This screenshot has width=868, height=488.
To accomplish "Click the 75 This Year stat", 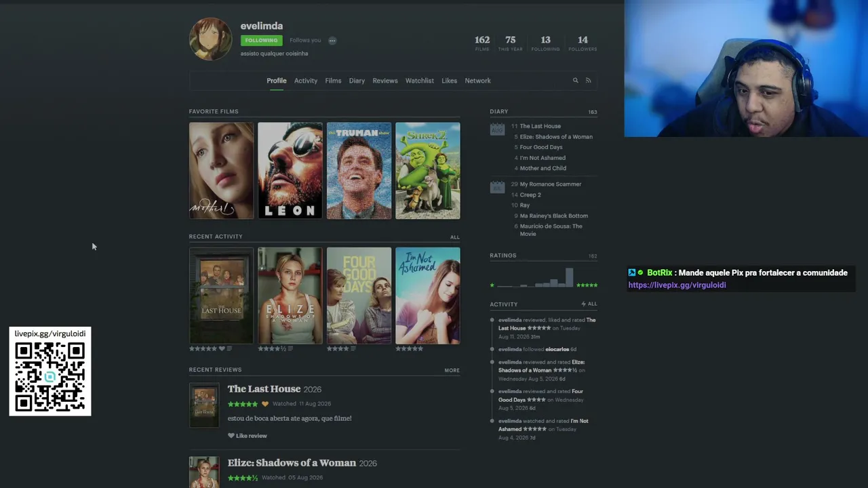I will (511, 43).
